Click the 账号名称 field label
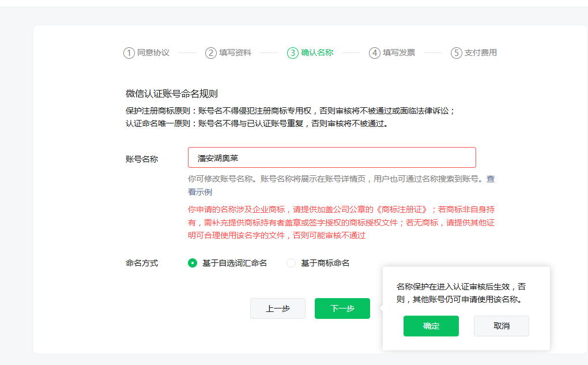This screenshot has width=588, height=365. point(142,159)
